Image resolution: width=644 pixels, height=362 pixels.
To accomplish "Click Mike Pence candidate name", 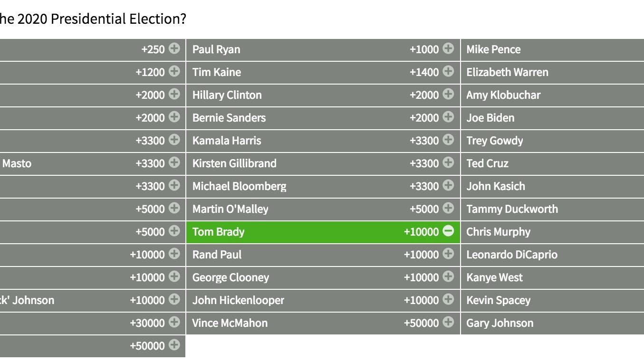I will tap(493, 49).
